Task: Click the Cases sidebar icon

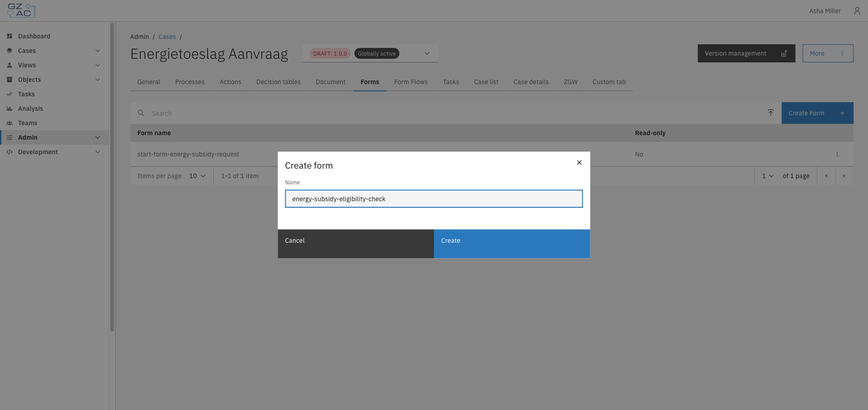Action: pyautogui.click(x=9, y=51)
